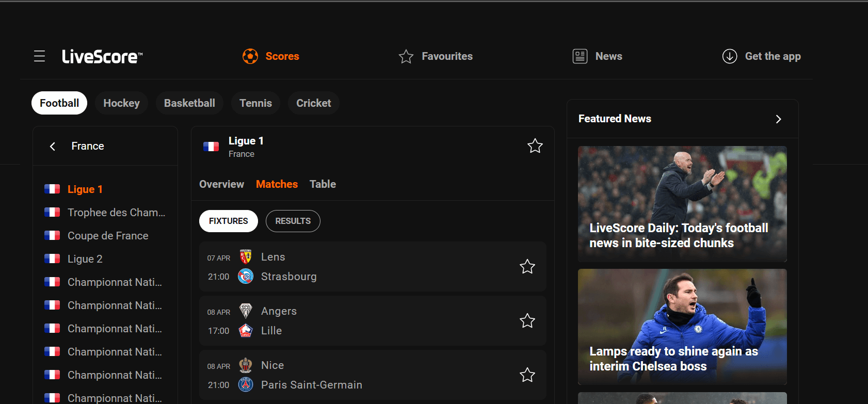Switch to the Table tab
Image resolution: width=868 pixels, height=404 pixels.
click(323, 184)
